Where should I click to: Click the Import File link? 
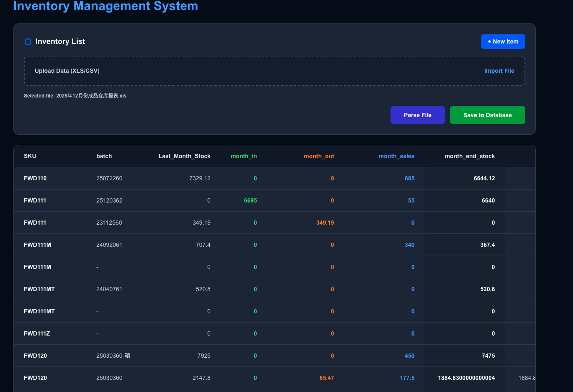tap(499, 71)
